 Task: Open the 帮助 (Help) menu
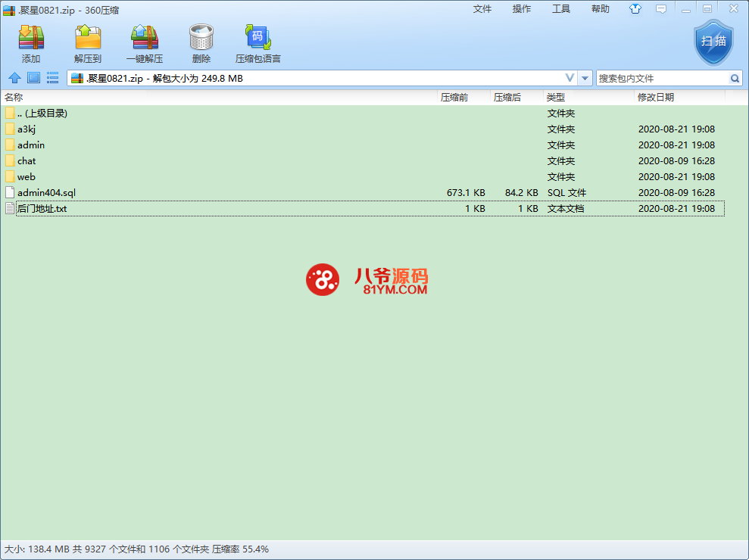tap(601, 9)
